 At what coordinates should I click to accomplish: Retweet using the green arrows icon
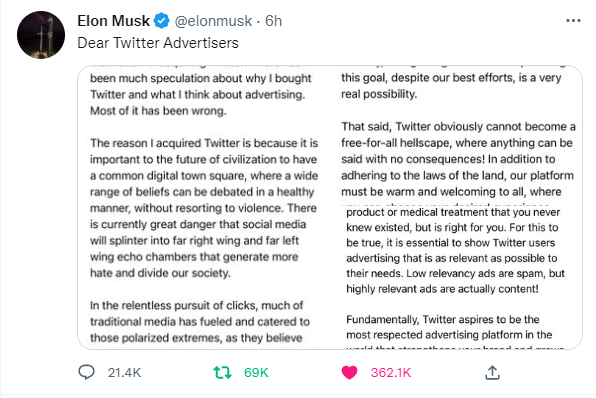222,372
